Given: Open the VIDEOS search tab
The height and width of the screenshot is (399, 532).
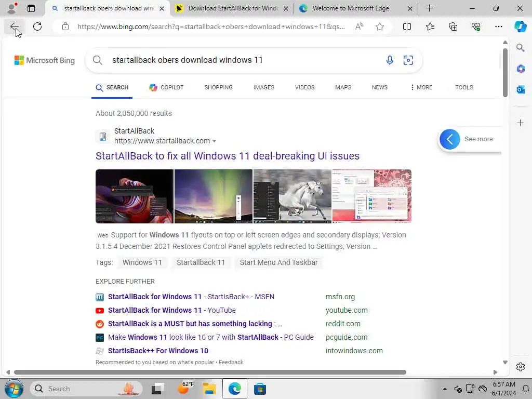Looking at the screenshot, I should tap(304, 87).
